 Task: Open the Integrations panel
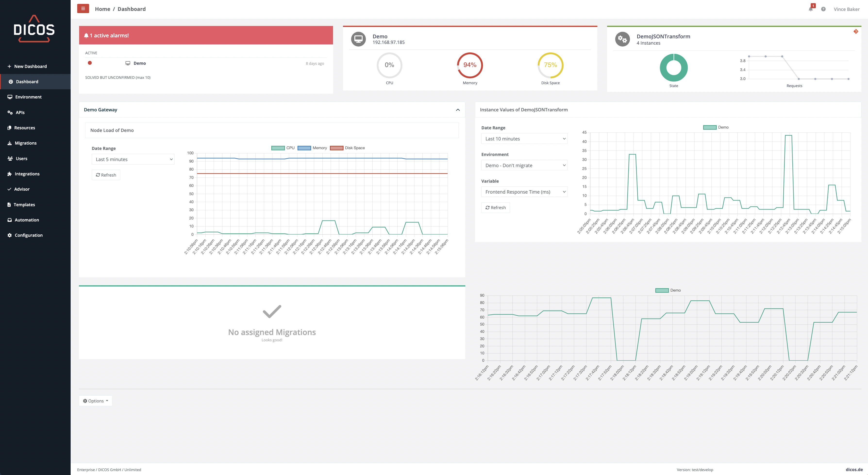27,173
